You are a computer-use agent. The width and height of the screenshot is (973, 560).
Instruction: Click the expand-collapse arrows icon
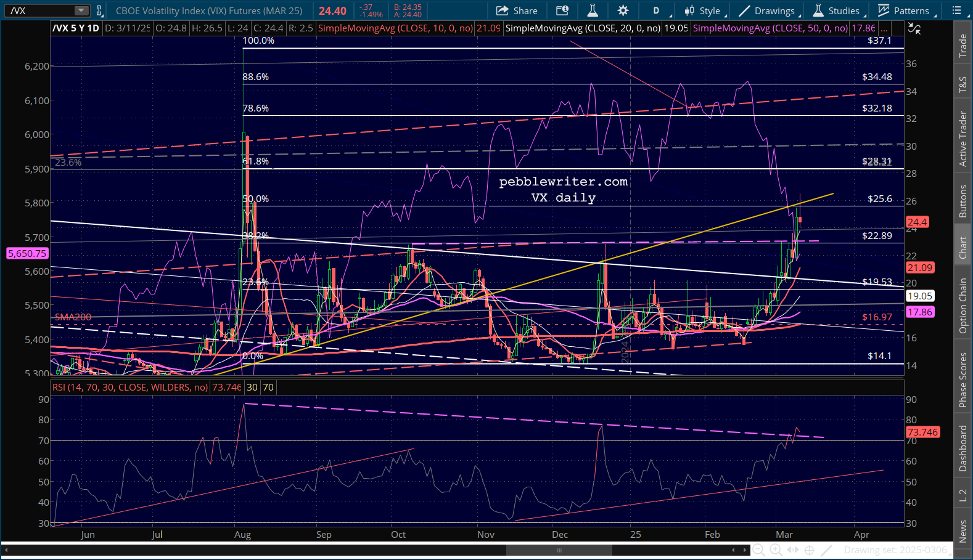click(914, 29)
